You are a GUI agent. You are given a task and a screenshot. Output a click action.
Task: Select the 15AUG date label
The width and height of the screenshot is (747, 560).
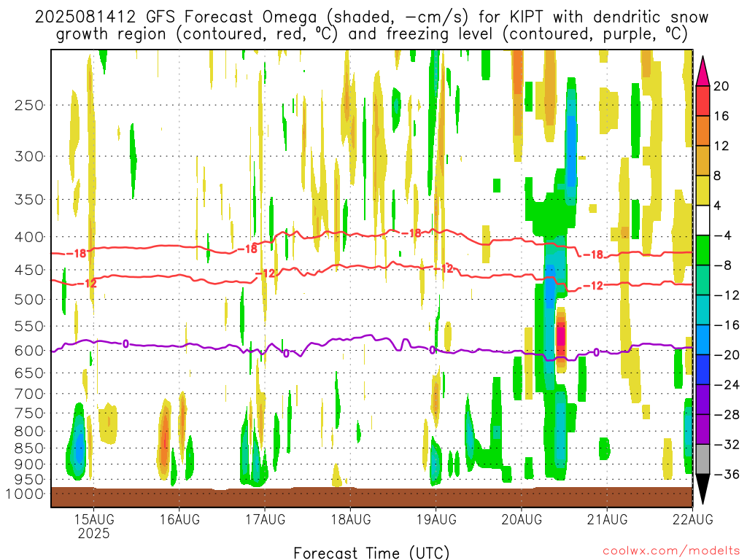click(94, 519)
